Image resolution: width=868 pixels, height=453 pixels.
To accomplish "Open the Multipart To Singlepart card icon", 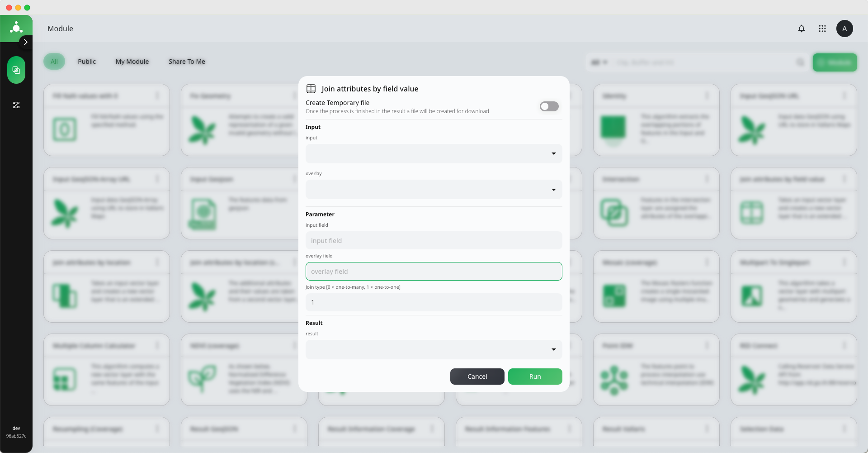I will (751, 296).
